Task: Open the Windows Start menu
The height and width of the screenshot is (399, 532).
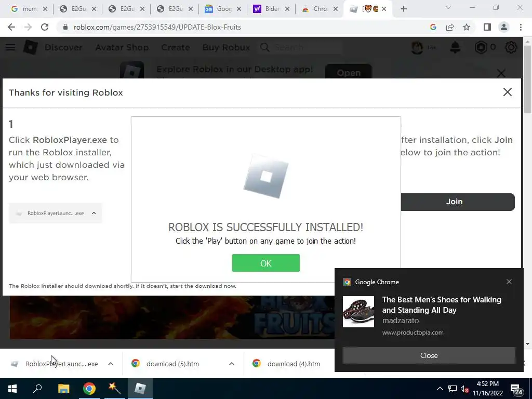Action: click(x=12, y=389)
